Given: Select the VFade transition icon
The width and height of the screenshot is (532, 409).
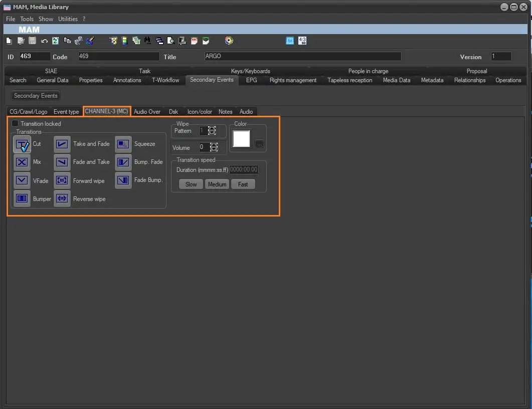Looking at the screenshot, I should coord(22,180).
